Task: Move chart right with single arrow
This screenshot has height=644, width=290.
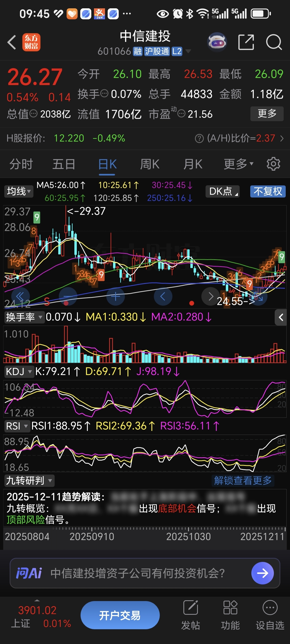Action: 211,297
